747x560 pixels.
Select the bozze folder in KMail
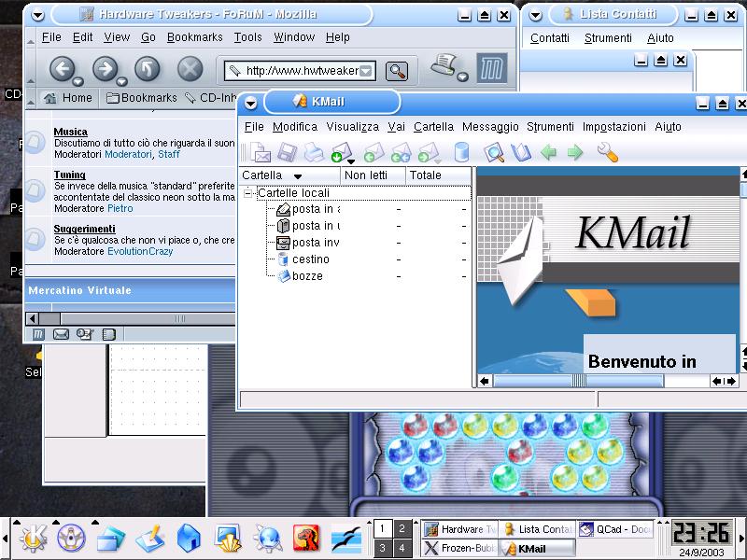coord(307,276)
